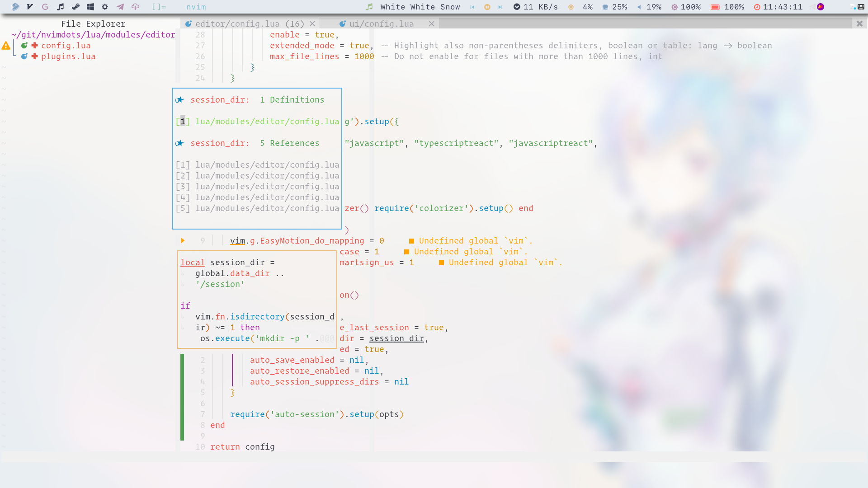Switch to the ui/config.lua tab
Screen dimensions: 868x488
point(381,24)
